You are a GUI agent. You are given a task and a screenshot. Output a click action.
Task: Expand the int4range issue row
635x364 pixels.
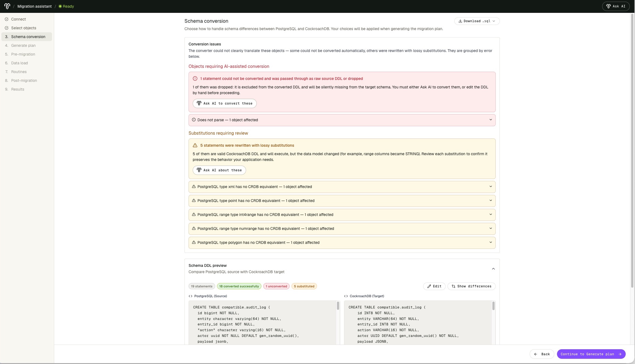[x=342, y=215]
